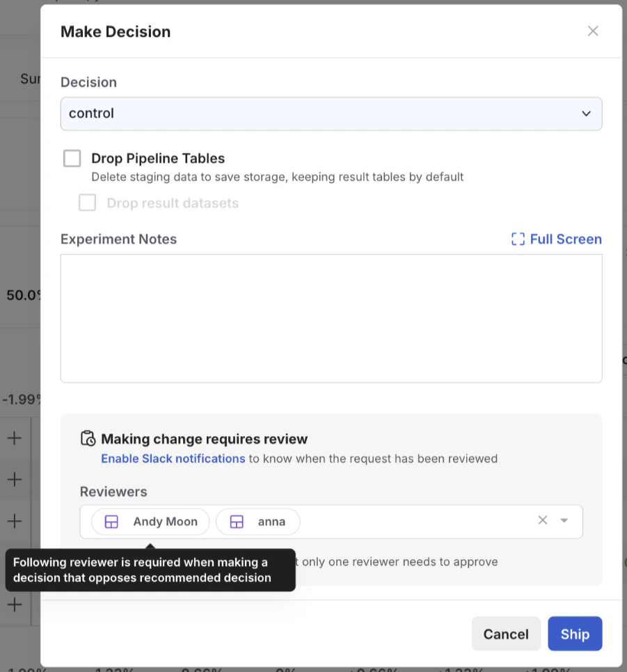627x672 pixels.
Task: Click the clipboard review icon
Action: [x=88, y=439]
